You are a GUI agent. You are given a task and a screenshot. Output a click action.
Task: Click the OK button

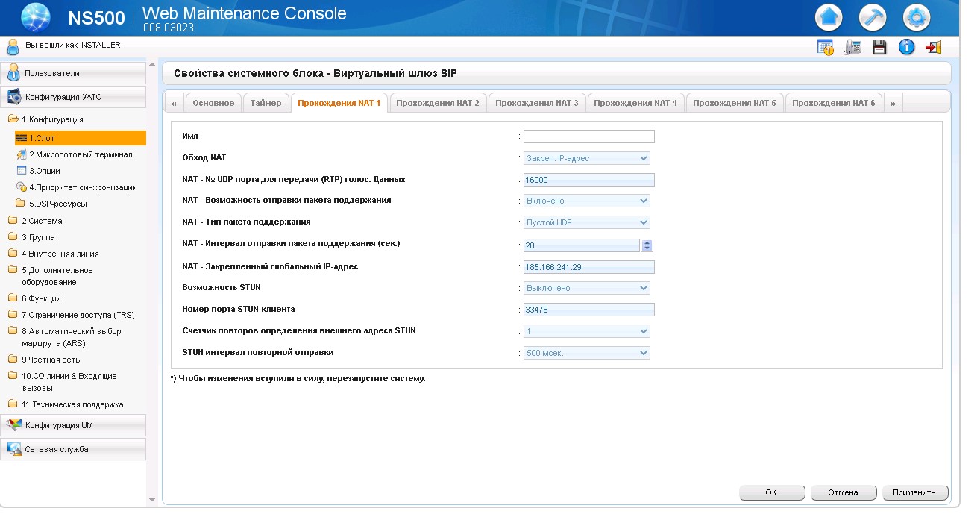[772, 492]
